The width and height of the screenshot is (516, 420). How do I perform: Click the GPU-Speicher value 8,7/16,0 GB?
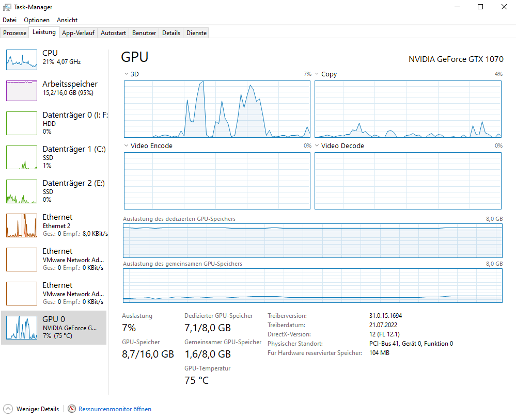pos(148,354)
